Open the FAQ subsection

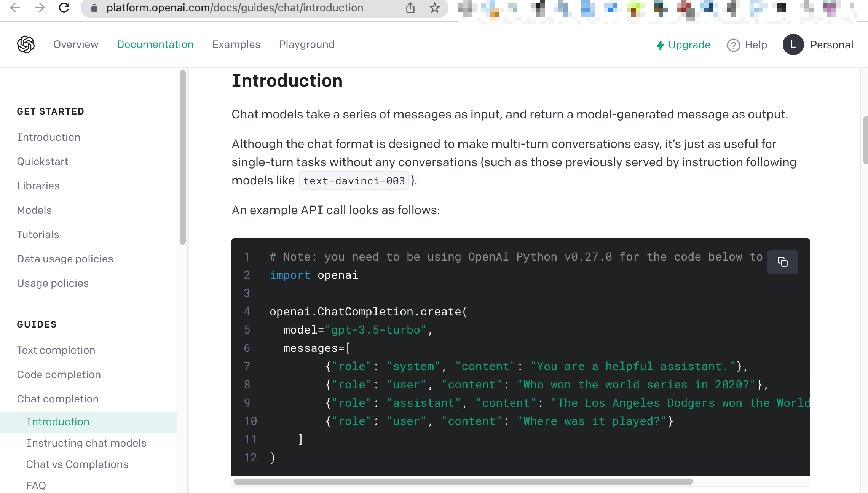36,485
